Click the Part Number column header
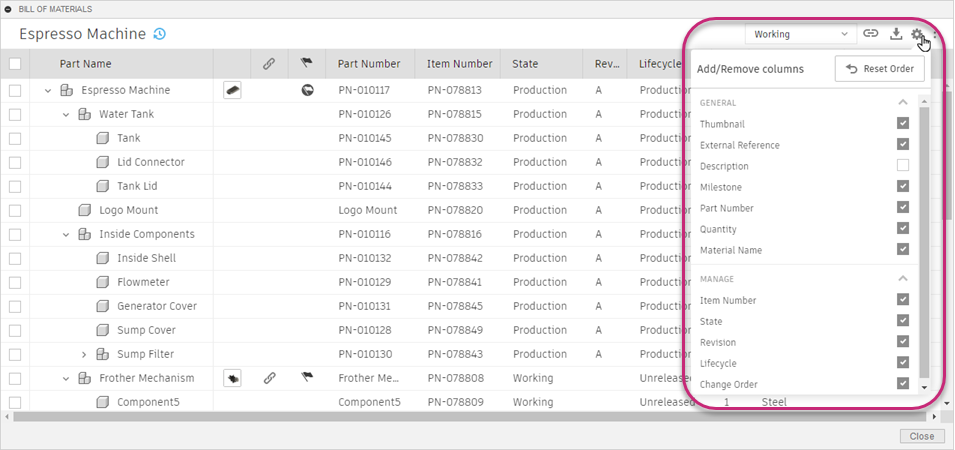The height and width of the screenshot is (450, 955). click(x=369, y=64)
